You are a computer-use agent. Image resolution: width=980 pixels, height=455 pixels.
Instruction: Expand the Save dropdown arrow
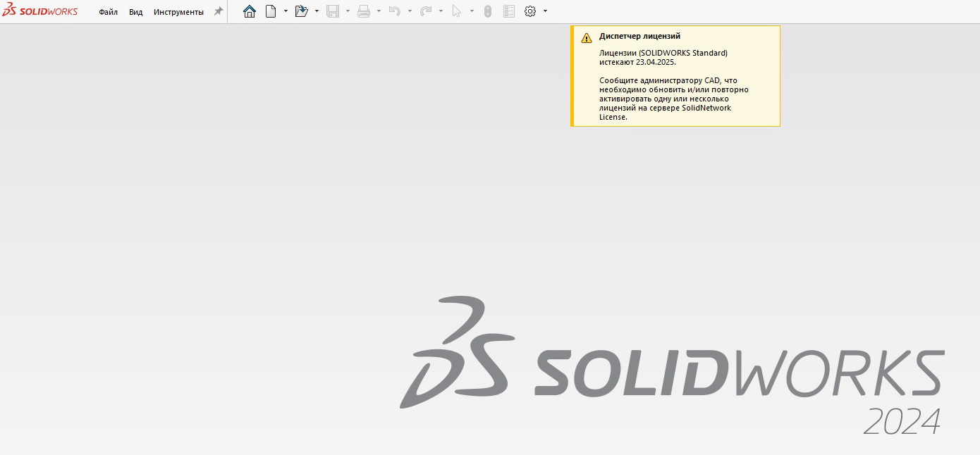[x=348, y=12]
